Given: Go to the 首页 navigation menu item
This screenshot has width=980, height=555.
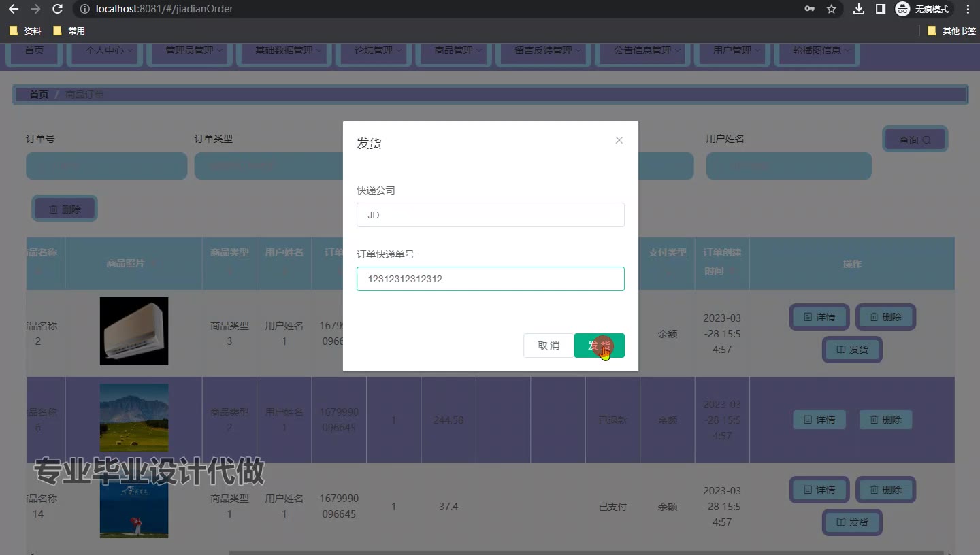Looking at the screenshot, I should (35, 52).
